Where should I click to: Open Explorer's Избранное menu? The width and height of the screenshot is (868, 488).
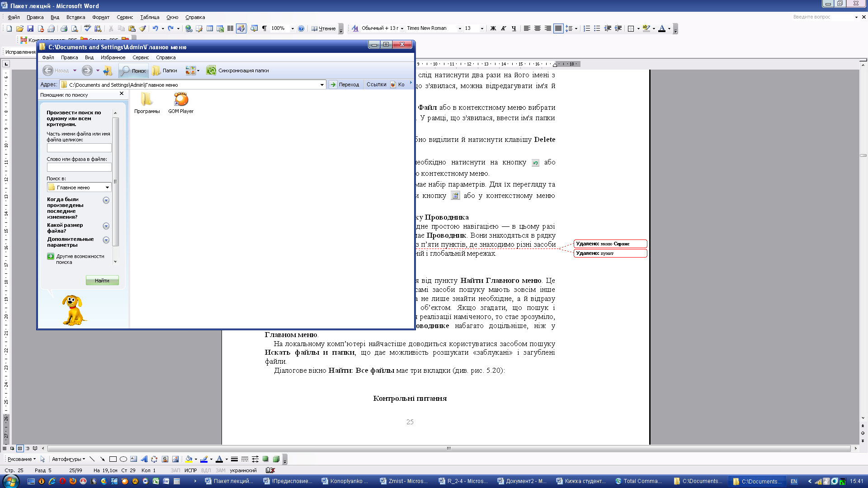[113, 57]
